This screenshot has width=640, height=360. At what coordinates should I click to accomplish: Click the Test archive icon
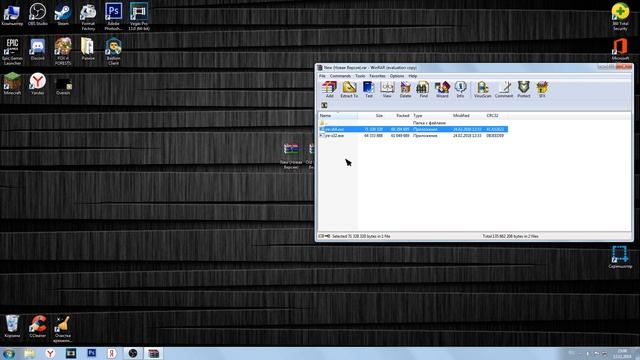pyautogui.click(x=369, y=89)
